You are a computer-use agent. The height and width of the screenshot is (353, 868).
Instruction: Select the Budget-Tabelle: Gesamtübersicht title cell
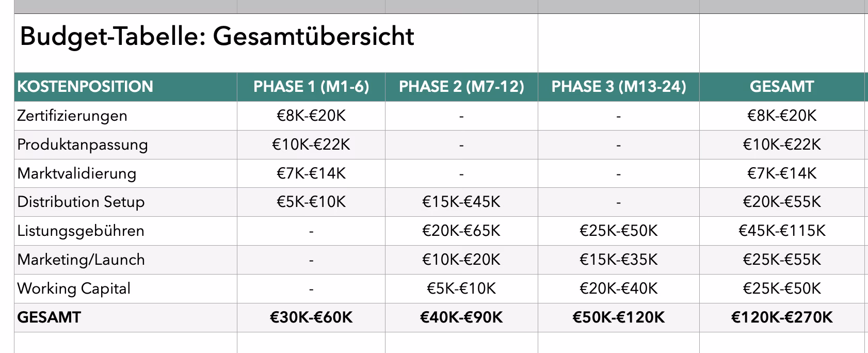pos(217,37)
